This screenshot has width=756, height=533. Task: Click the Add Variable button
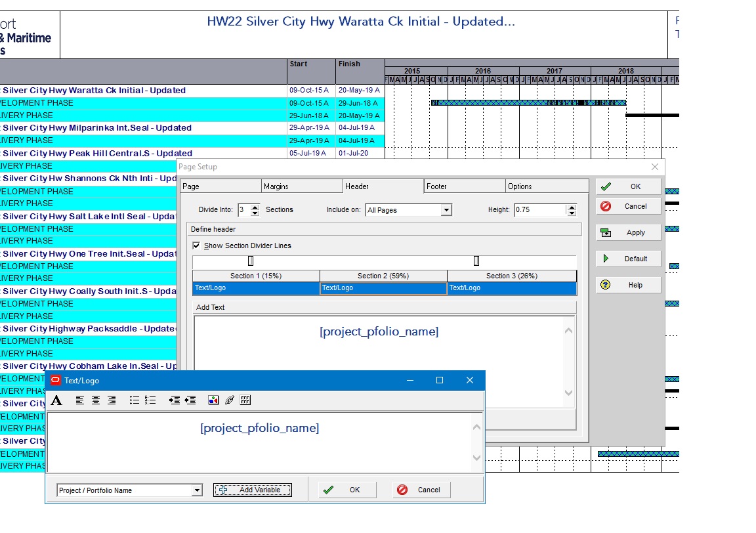coord(253,490)
